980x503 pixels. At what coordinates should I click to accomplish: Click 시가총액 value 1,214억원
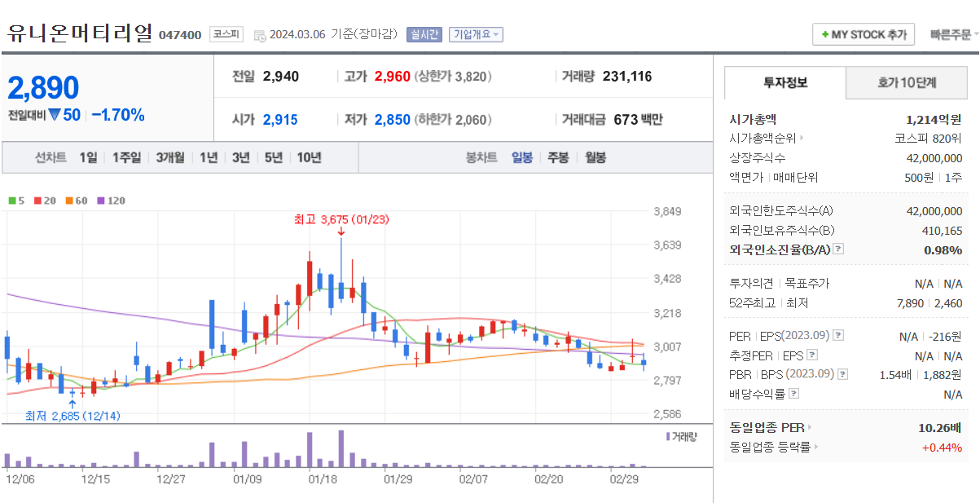click(x=934, y=119)
